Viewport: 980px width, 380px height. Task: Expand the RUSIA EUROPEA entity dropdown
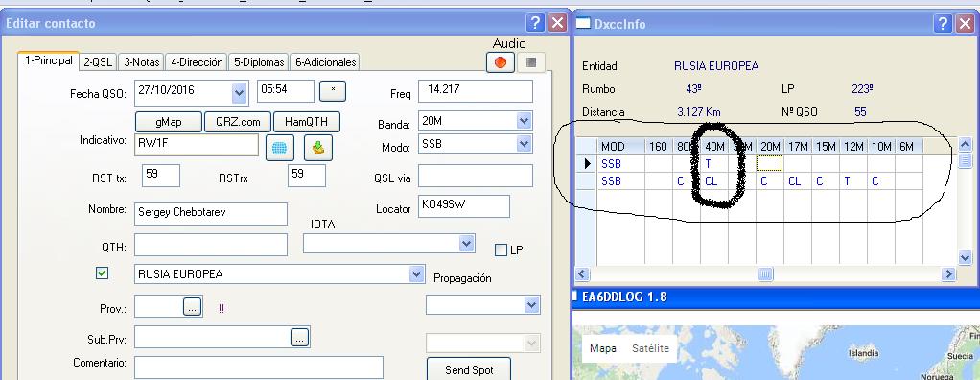pos(417,273)
